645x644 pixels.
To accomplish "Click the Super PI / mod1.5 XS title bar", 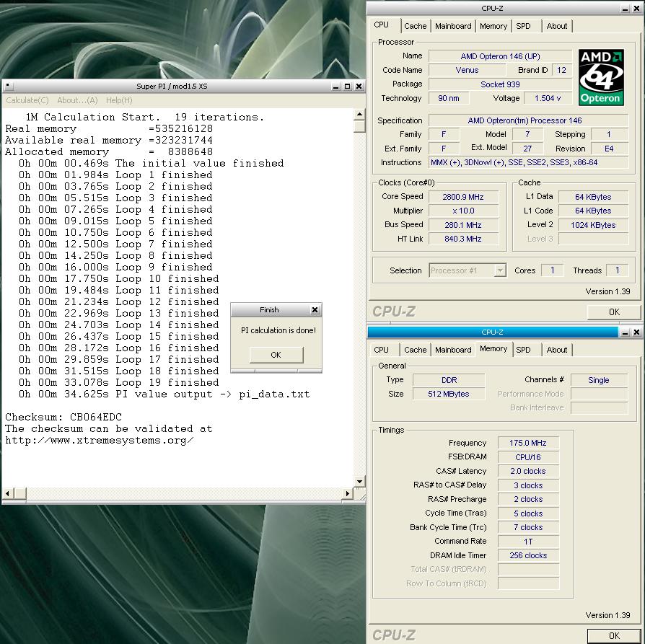I will pos(172,87).
